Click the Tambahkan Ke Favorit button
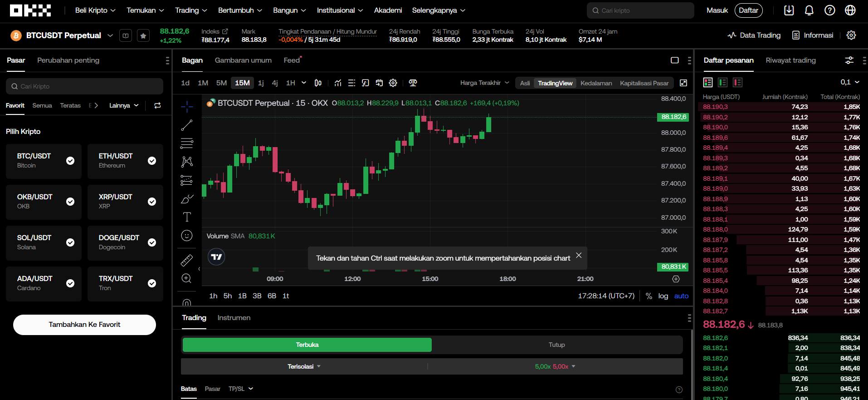This screenshot has width=868, height=400. coord(84,325)
